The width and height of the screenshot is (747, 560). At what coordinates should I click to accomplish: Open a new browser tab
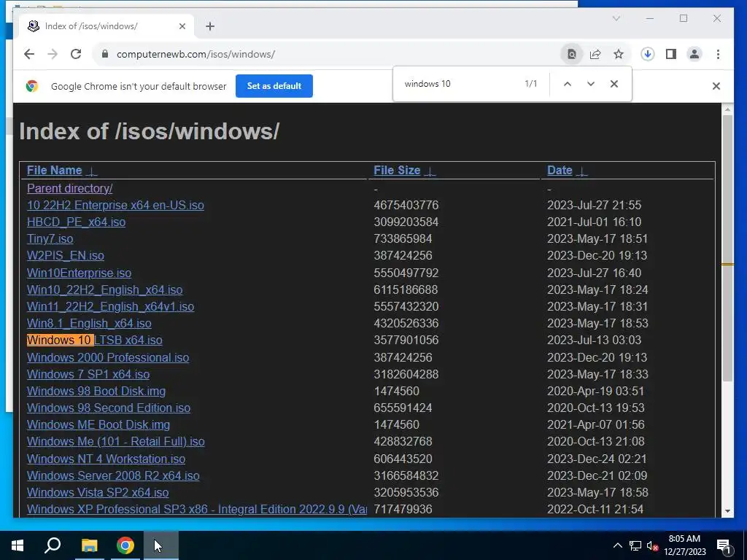(210, 26)
